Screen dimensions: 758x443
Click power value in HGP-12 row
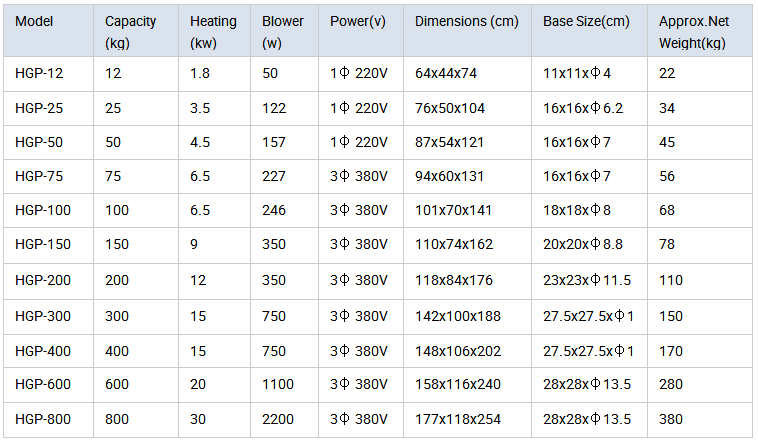click(x=359, y=74)
